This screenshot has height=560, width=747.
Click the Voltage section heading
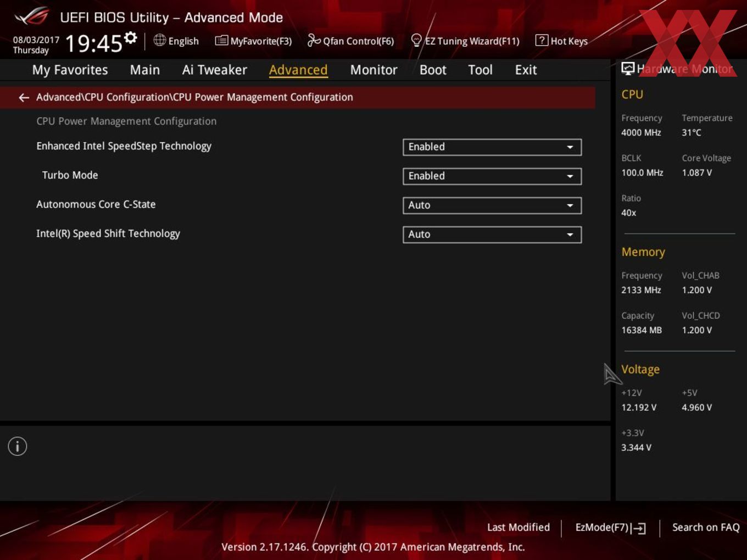(640, 369)
